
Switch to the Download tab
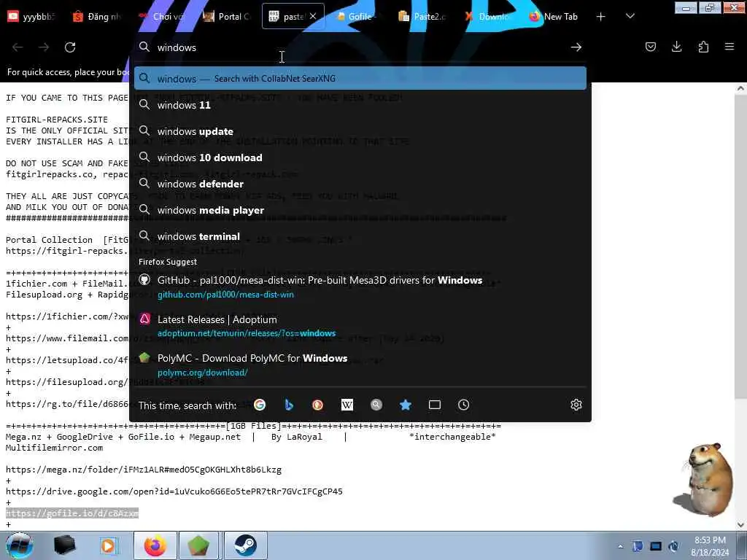click(488, 16)
